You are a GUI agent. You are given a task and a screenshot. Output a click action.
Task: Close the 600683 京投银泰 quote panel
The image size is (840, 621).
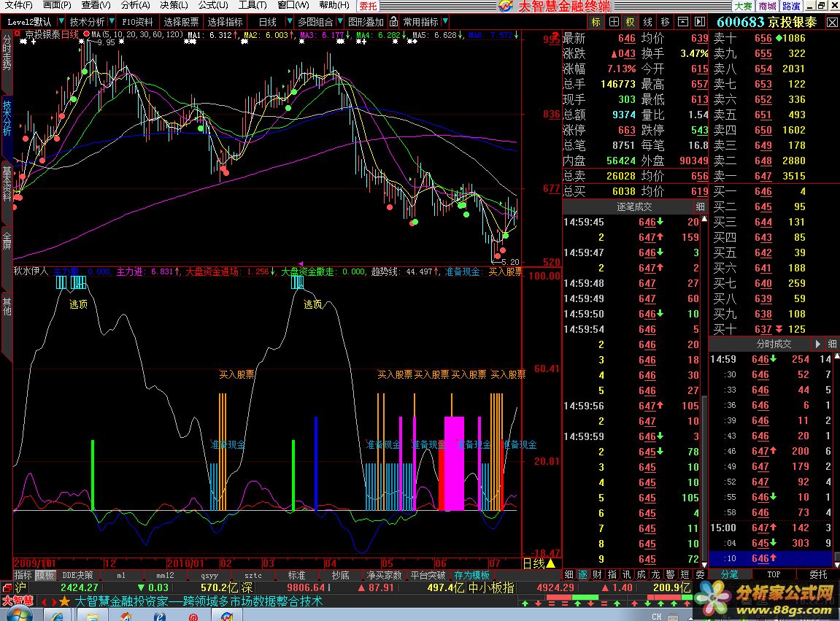(x=833, y=22)
